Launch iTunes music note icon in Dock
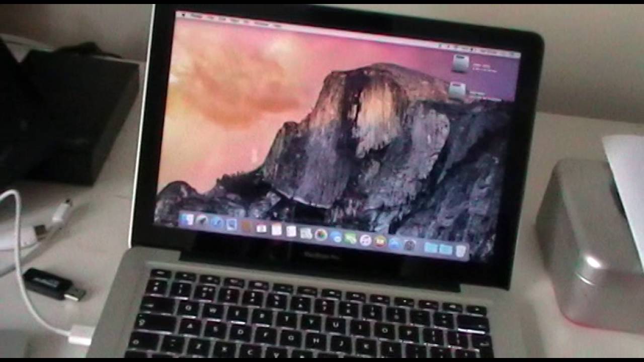644x362 pixels. click(366, 240)
